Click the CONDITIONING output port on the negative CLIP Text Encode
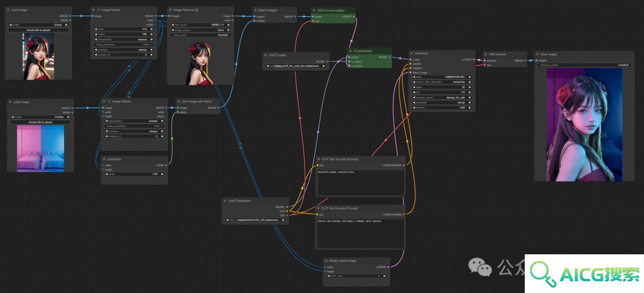This screenshot has height=293, width=644. pyautogui.click(x=404, y=214)
